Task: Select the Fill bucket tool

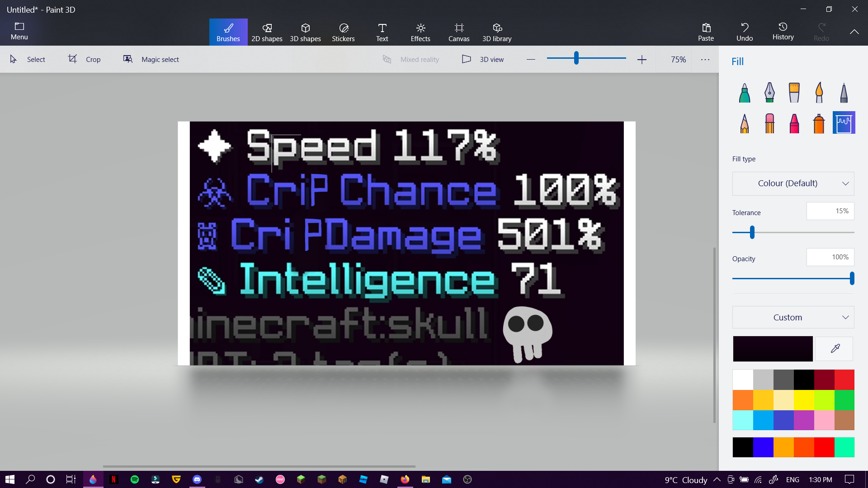Action: (844, 123)
